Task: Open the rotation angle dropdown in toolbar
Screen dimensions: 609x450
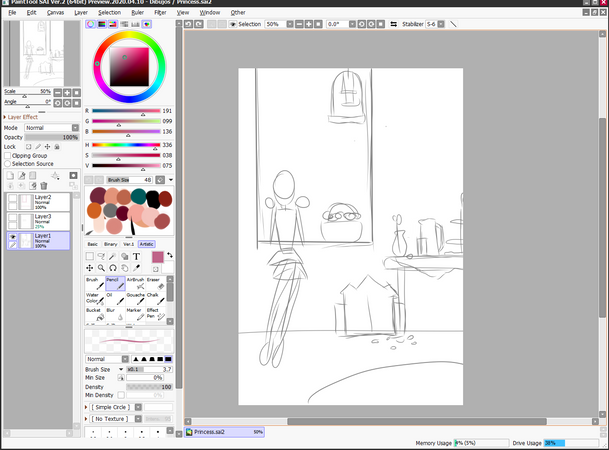Action: coord(352,24)
